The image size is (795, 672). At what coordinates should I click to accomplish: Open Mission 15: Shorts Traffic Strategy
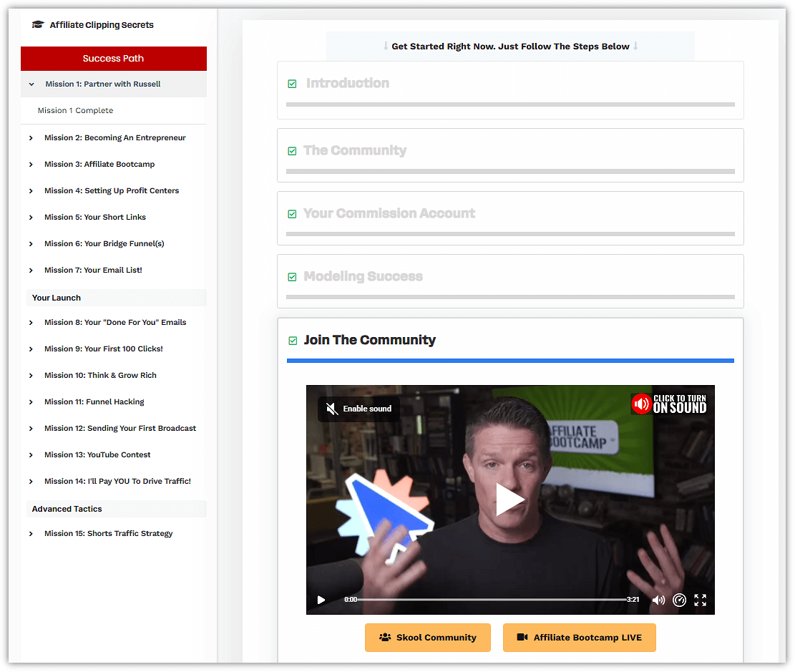coord(109,534)
